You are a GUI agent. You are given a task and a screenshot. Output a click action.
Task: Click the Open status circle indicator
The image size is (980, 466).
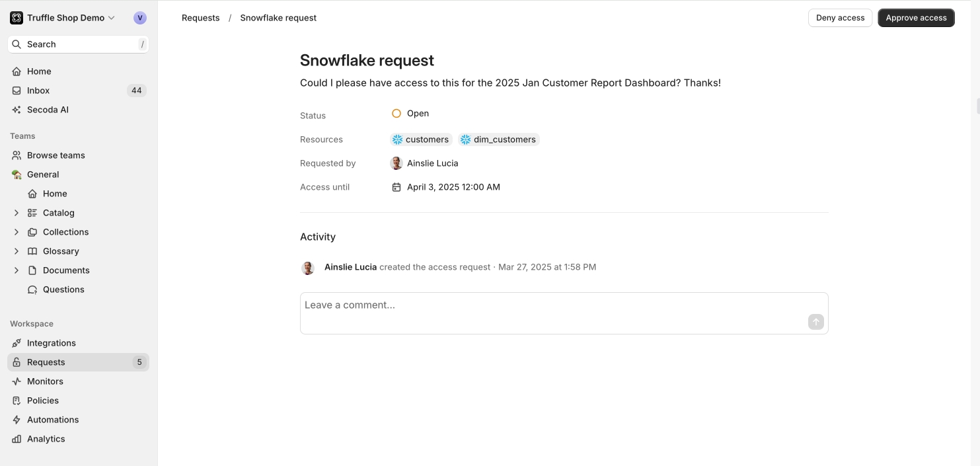point(396,114)
